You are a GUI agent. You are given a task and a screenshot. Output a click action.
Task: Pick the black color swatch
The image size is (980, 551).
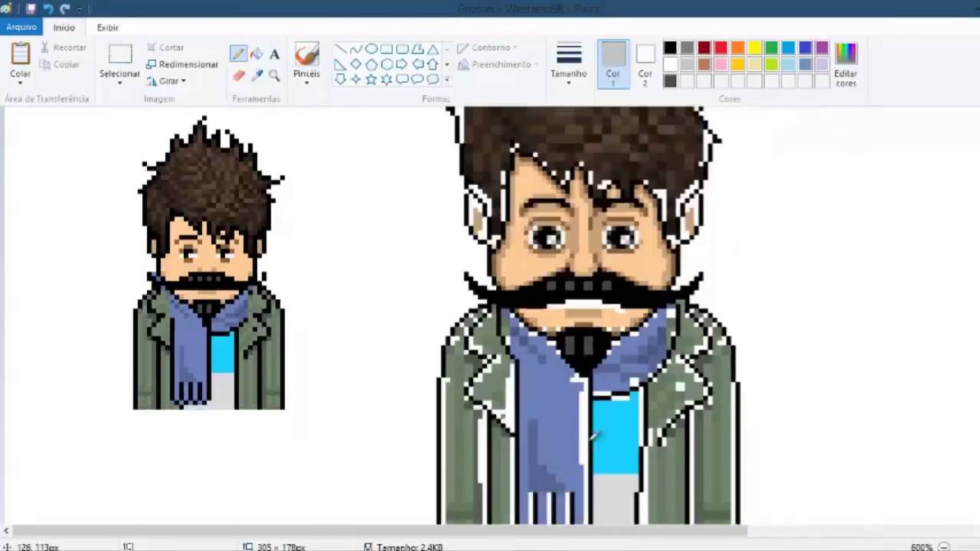pyautogui.click(x=670, y=47)
